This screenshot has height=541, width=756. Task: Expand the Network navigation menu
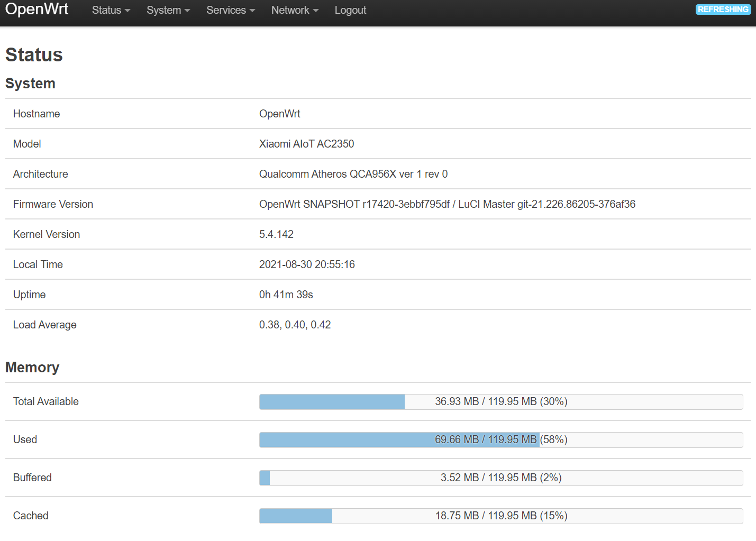(295, 10)
